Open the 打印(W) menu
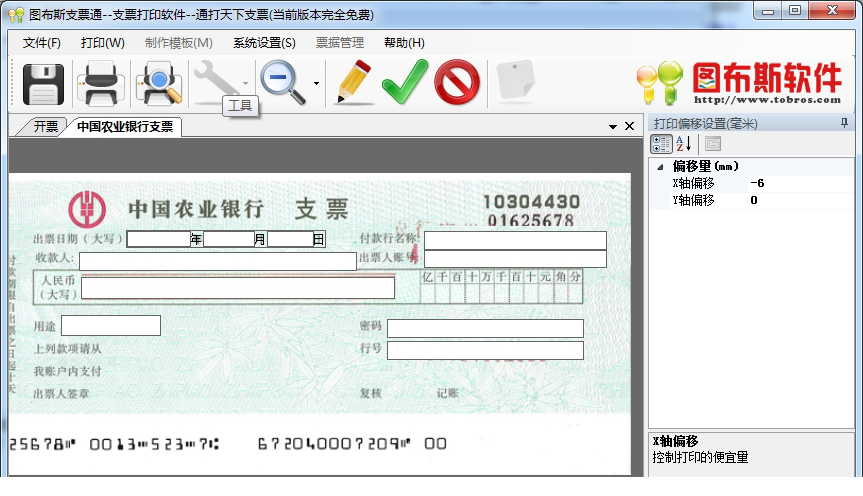 [102, 43]
